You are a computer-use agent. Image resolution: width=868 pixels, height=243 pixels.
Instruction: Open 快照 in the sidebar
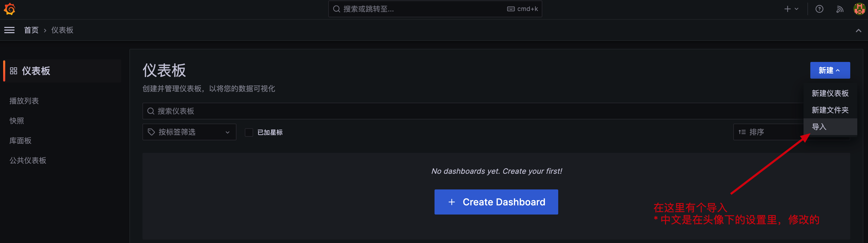coord(16,120)
